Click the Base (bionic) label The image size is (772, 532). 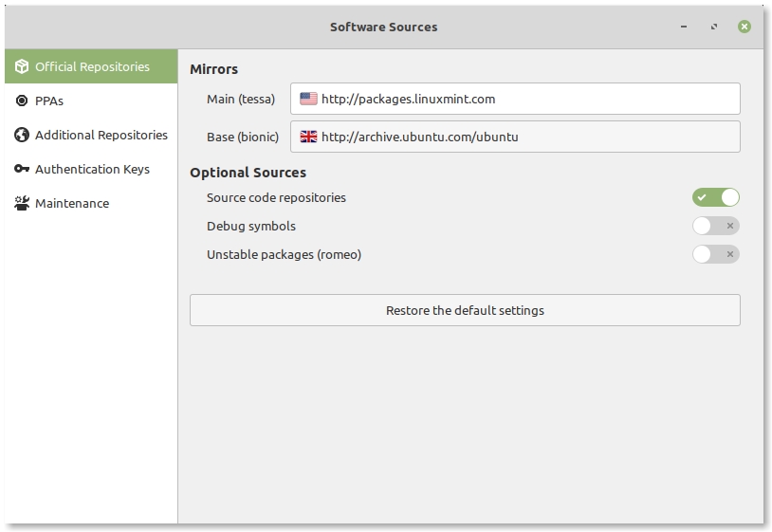point(243,137)
